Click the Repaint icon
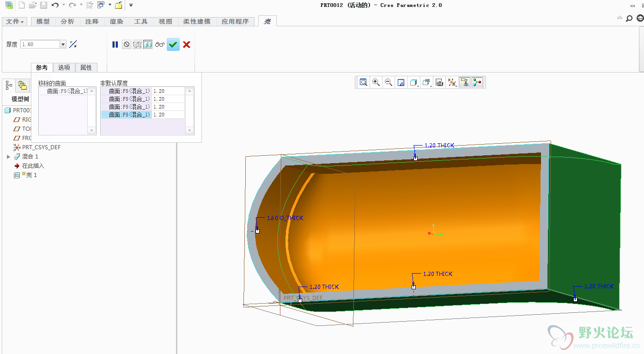Screen dimensions: 644x354 (401, 82)
